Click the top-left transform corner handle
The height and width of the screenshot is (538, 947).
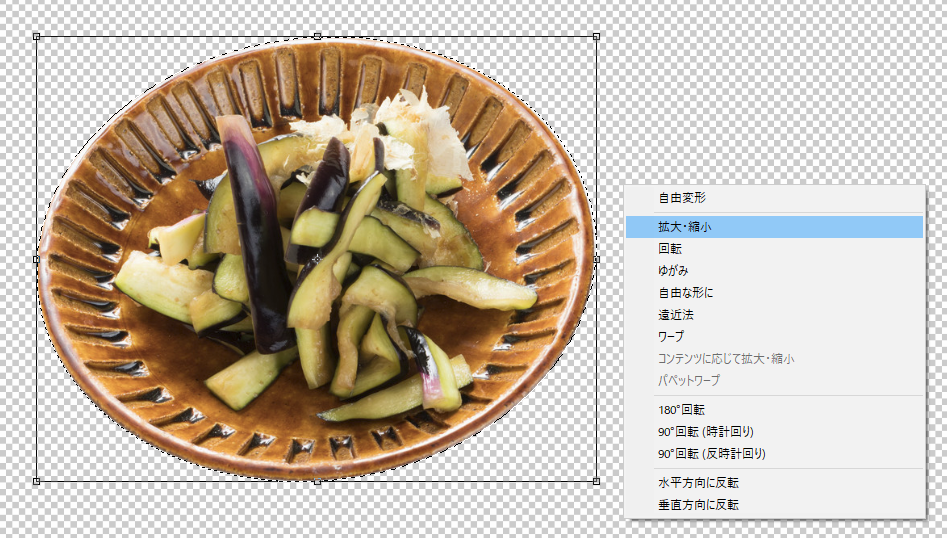coord(37,37)
